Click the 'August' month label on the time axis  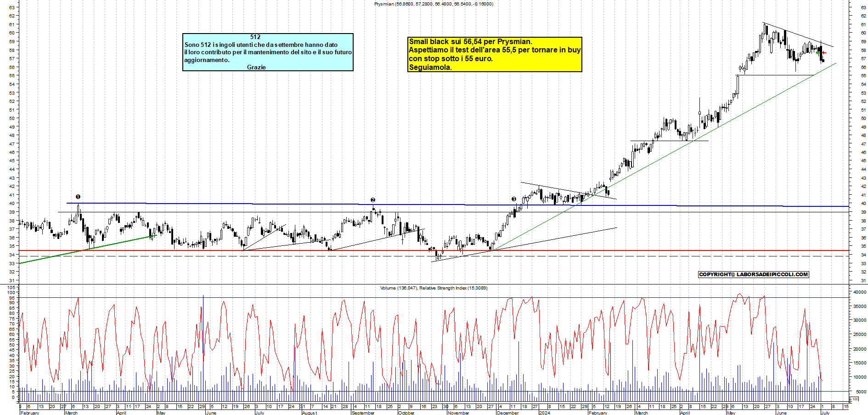click(x=310, y=413)
